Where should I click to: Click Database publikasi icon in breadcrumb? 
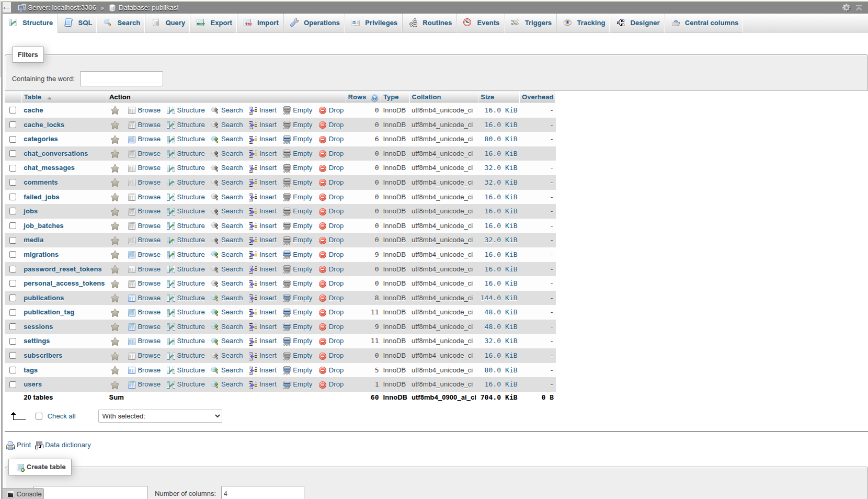[112, 8]
